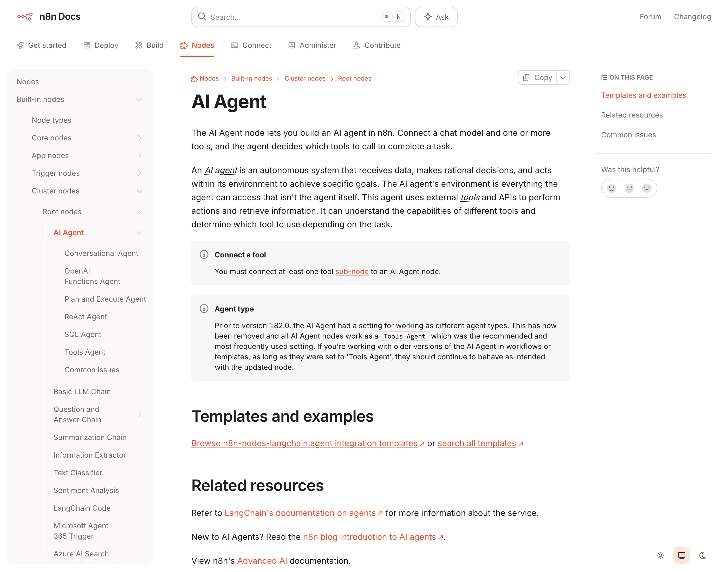Expand the Question and Answer Chain chevron
Viewport: 728px width, 572px height.
pyautogui.click(x=140, y=414)
